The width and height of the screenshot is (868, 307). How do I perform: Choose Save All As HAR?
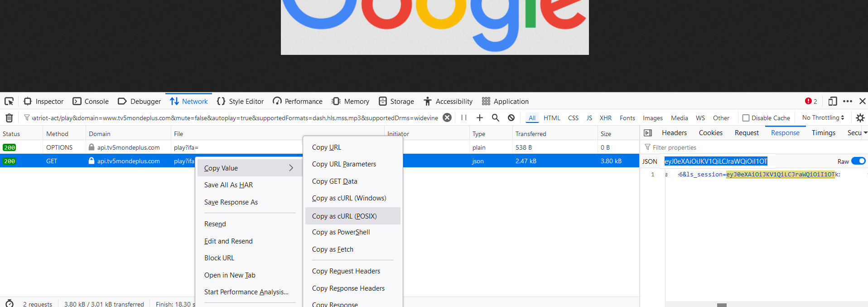point(228,185)
